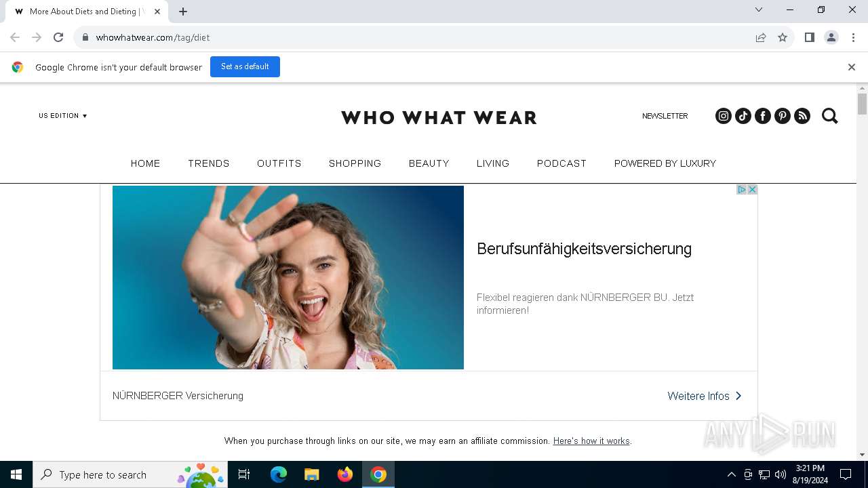The image size is (868, 488).
Task: Close the ad with the X icon
Action: click(x=752, y=190)
